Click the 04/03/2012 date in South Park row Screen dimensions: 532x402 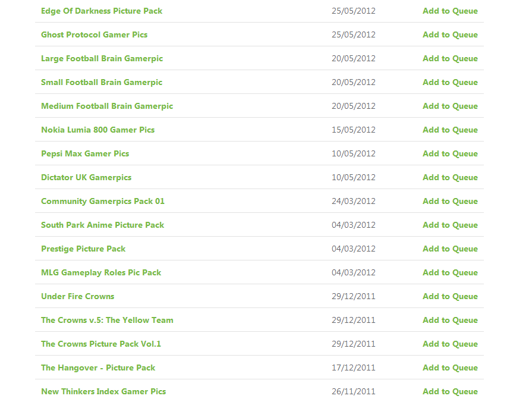click(354, 225)
